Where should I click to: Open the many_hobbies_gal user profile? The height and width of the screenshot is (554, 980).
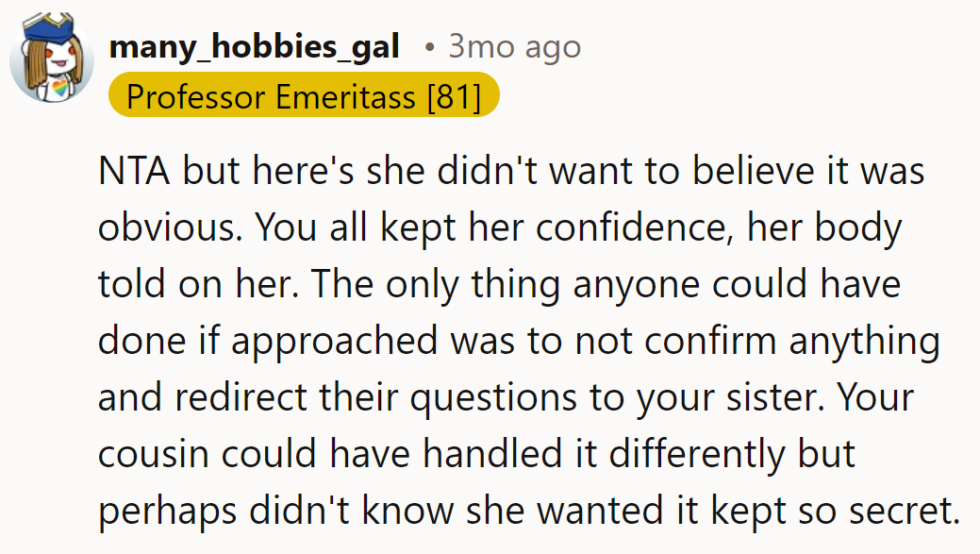(x=255, y=46)
